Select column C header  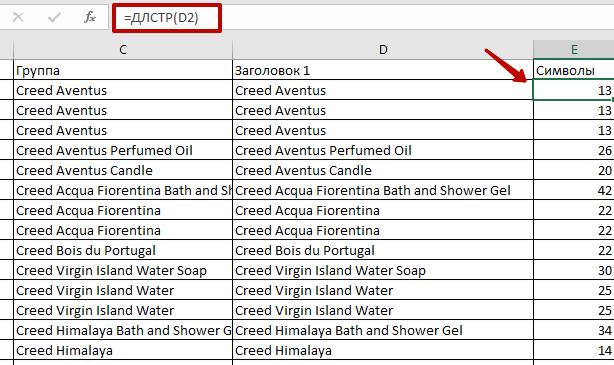123,50
